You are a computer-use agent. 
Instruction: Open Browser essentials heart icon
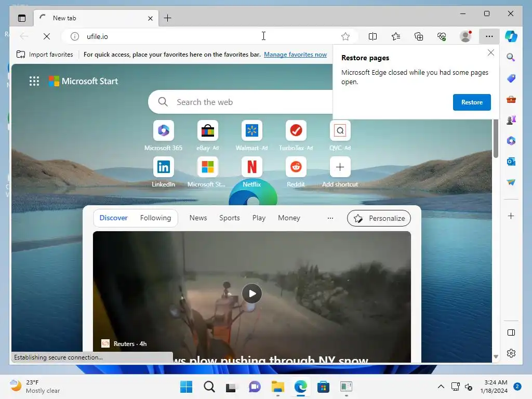(442, 36)
